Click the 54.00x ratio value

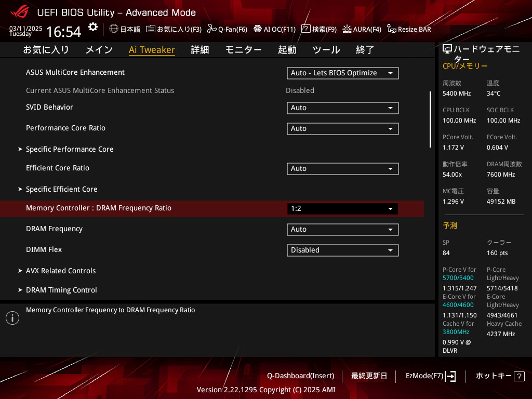point(453,175)
